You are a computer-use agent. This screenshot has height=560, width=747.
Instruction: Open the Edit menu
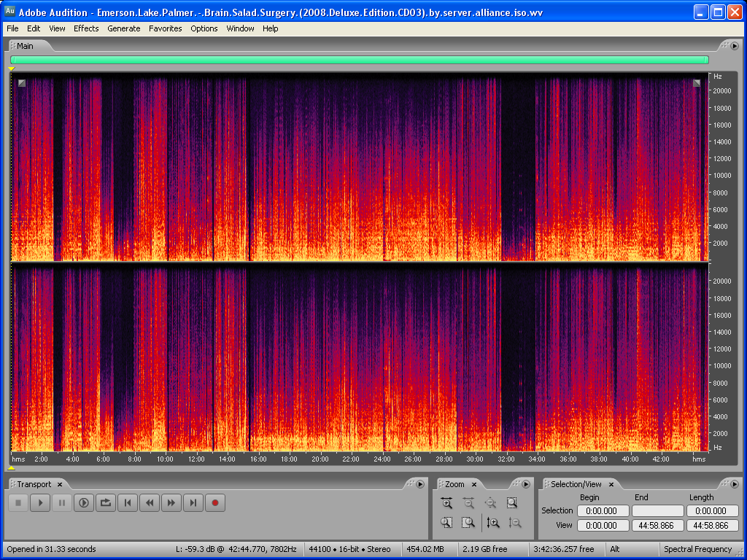coord(34,28)
